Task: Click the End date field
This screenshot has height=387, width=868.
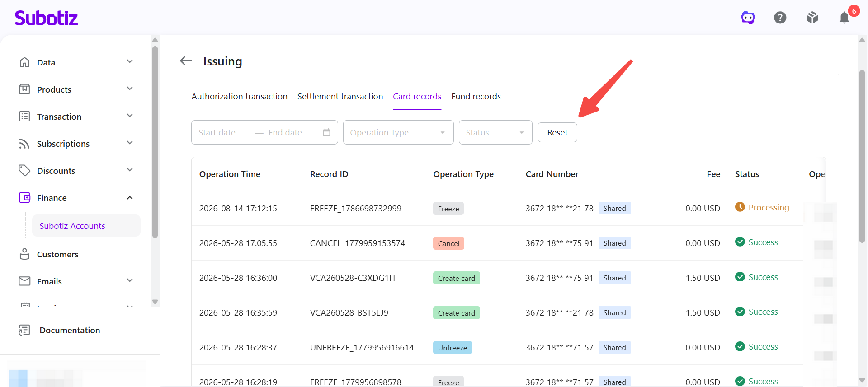Action: [285, 132]
